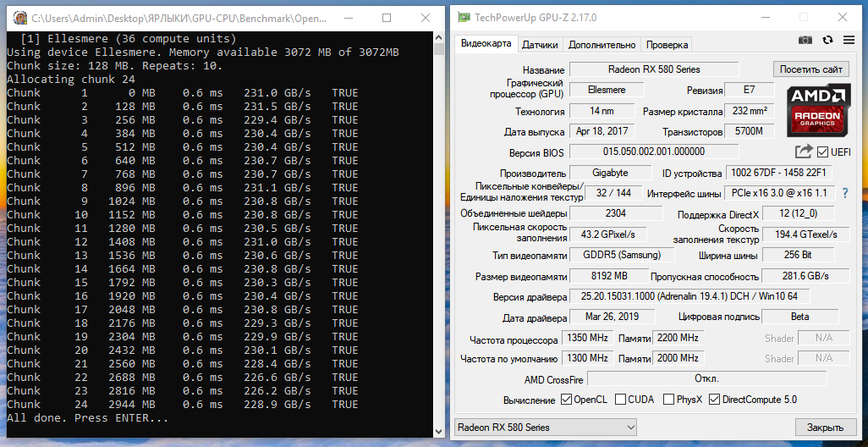The image size is (868, 447).
Task: Click the pixel fillrate field 43.2 GPixel/s
Action: (x=607, y=235)
